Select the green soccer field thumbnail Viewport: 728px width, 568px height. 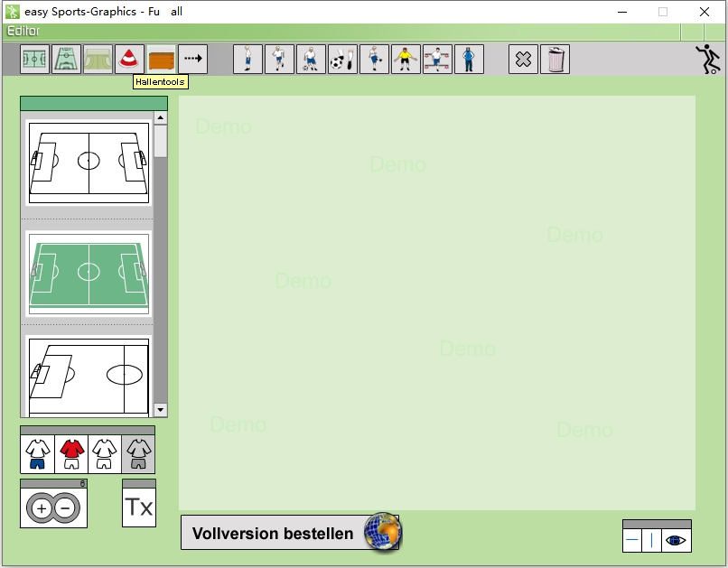[89, 273]
